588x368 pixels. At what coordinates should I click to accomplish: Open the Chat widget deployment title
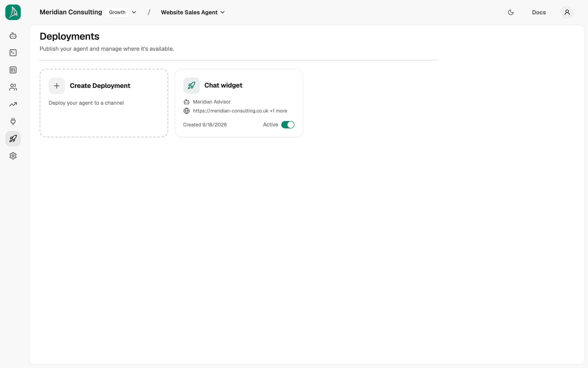click(x=223, y=85)
